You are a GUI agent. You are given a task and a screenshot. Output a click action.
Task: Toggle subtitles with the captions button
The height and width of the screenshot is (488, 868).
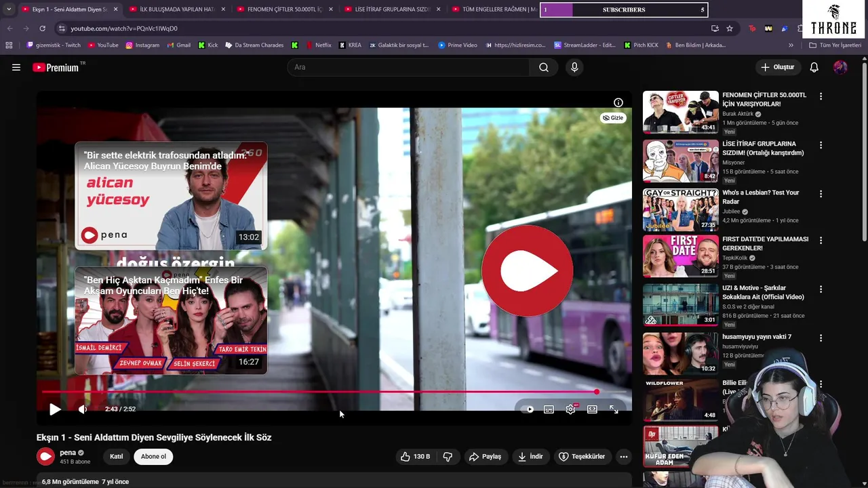[x=549, y=409]
